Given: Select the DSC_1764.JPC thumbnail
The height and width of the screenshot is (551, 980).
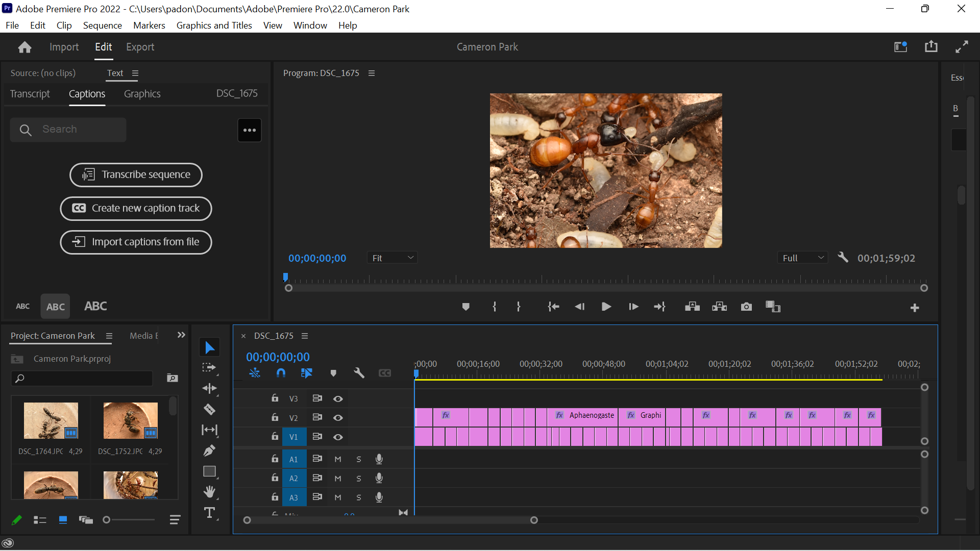Looking at the screenshot, I should coord(51,420).
